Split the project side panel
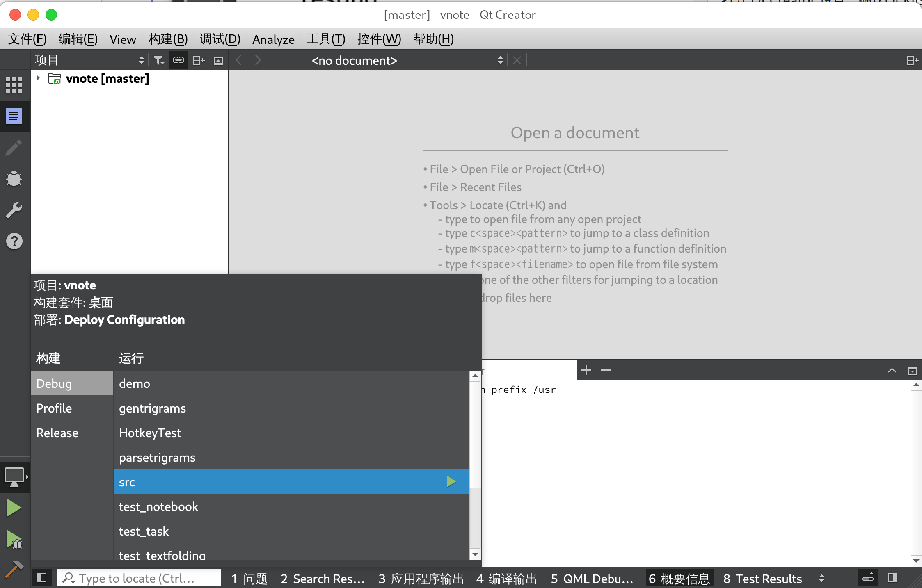The image size is (922, 588). pos(199,60)
